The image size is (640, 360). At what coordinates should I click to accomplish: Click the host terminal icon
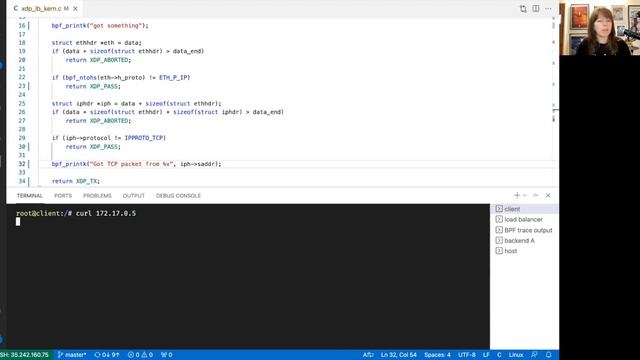click(x=499, y=251)
